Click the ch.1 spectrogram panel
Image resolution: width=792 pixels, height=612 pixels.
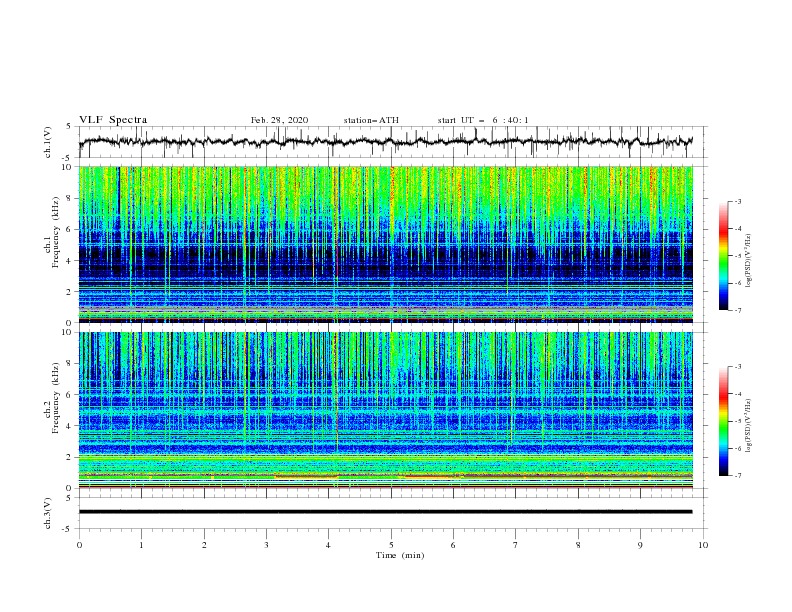pos(386,244)
